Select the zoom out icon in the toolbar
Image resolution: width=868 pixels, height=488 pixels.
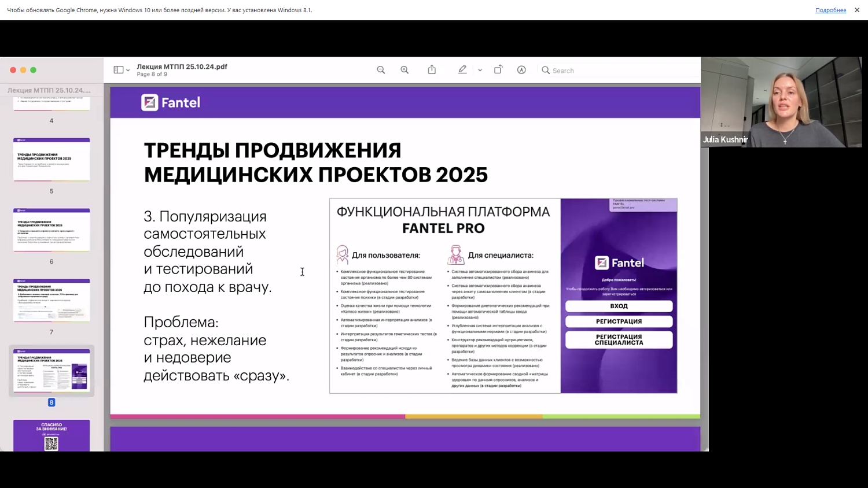click(381, 69)
